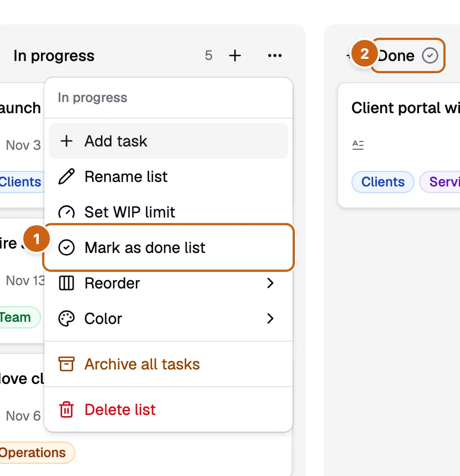Click the In progress column title
Screen dimensions: 460x476
(54, 56)
